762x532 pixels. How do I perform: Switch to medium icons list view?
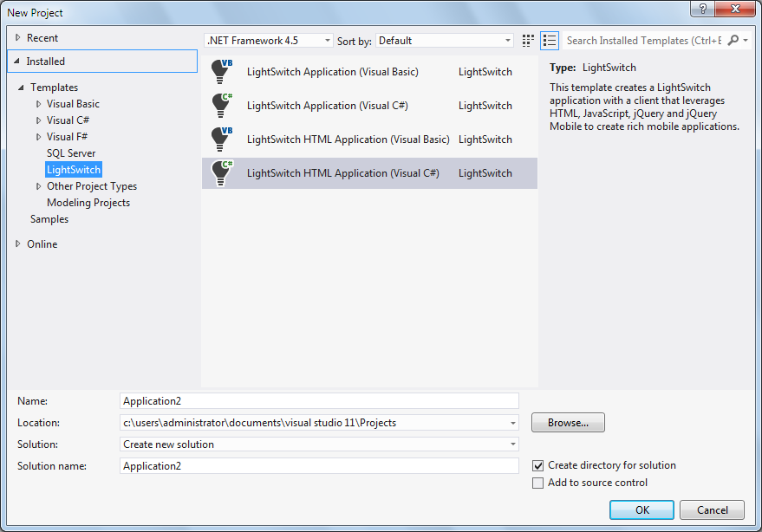click(x=550, y=41)
